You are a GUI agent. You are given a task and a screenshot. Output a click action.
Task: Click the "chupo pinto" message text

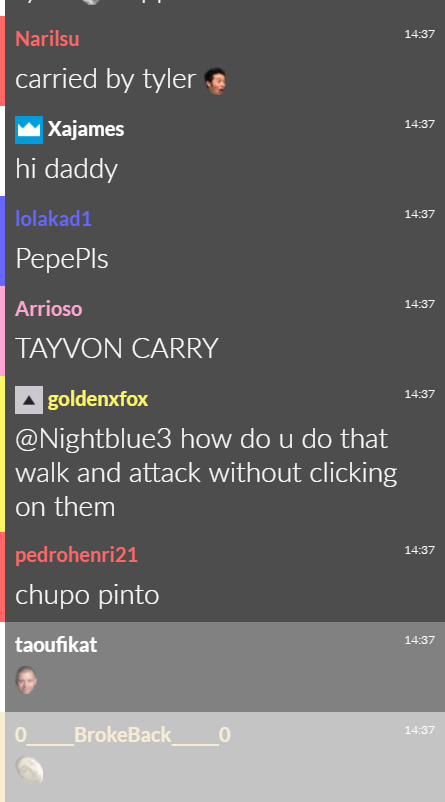coord(87,595)
